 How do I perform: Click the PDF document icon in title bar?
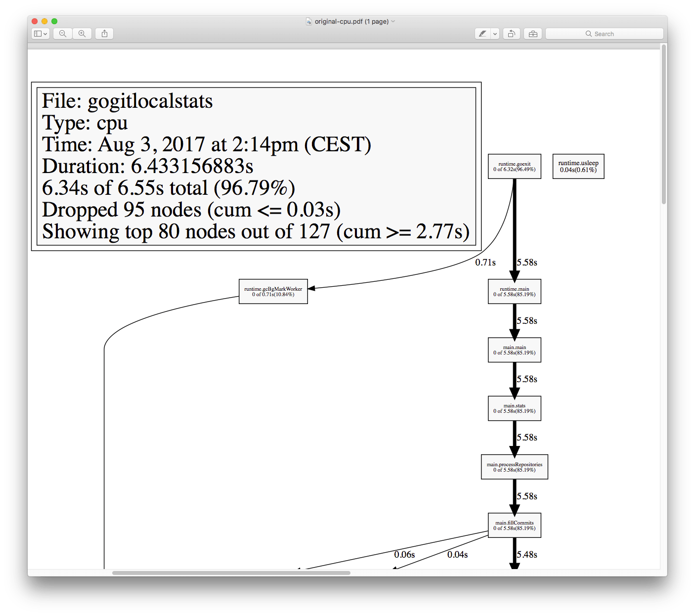point(309,22)
